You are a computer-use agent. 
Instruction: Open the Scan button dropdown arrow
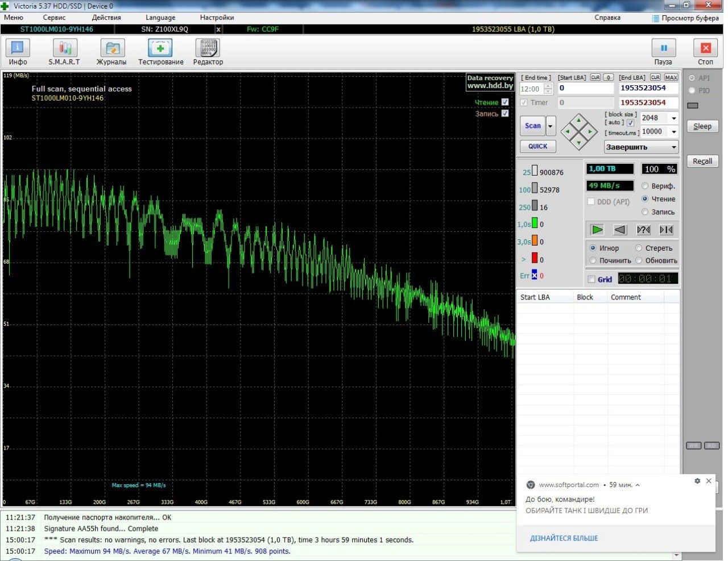coord(551,126)
